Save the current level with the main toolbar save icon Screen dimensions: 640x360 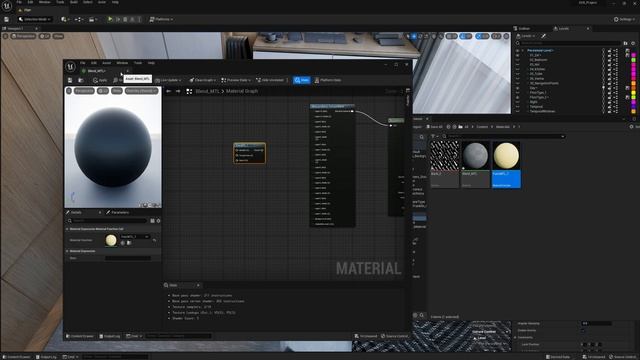[x=7, y=19]
